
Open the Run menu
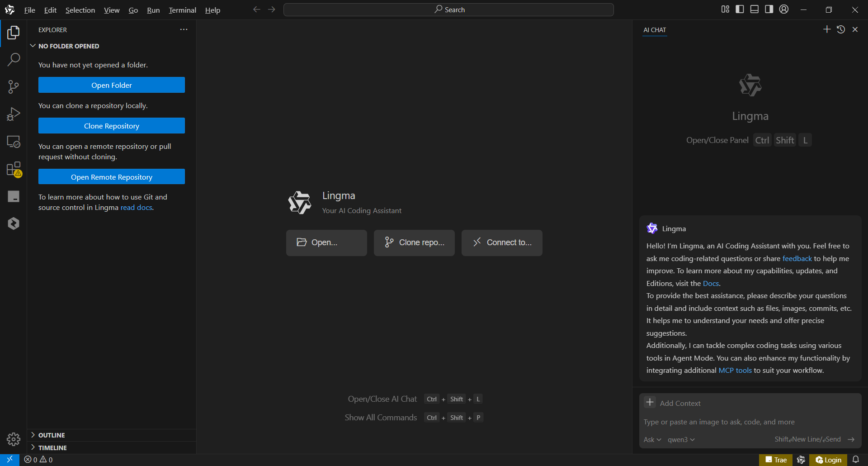153,10
